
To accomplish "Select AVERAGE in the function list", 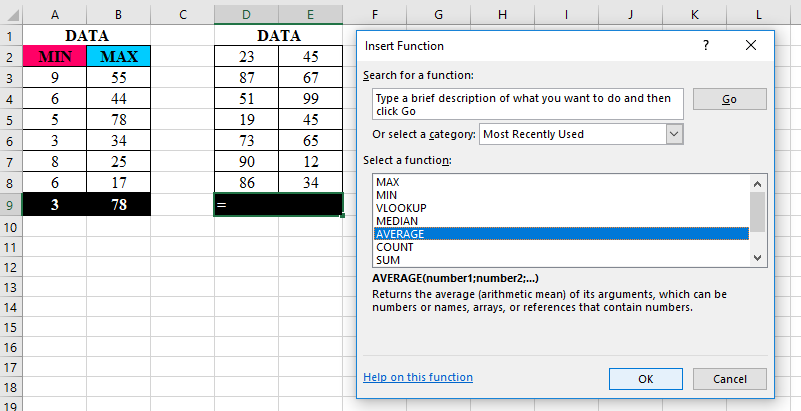I will click(x=561, y=234).
